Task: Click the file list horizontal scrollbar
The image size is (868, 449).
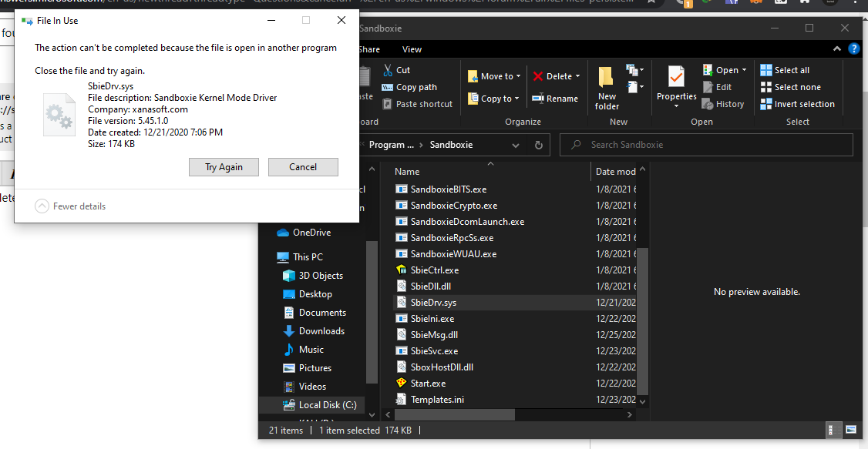Action: (x=455, y=414)
